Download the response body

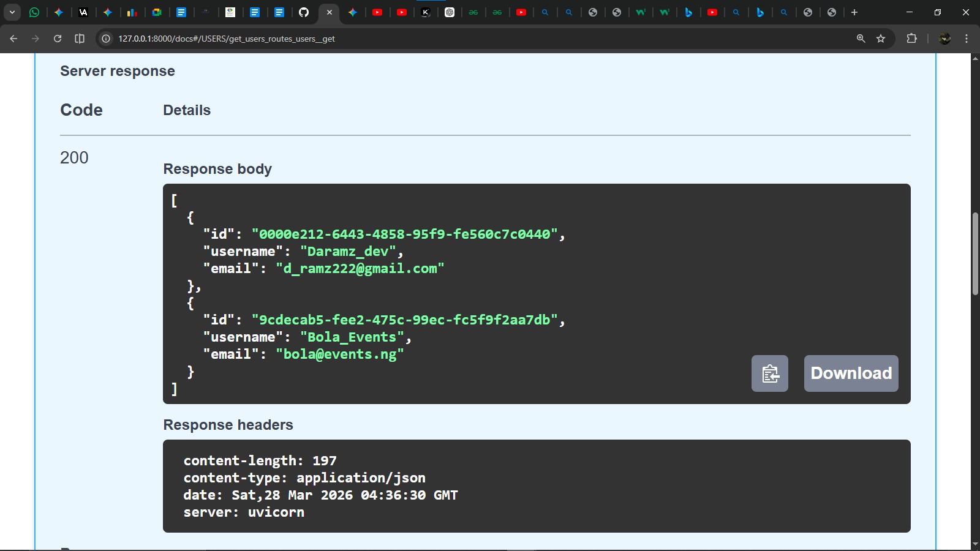tap(851, 373)
